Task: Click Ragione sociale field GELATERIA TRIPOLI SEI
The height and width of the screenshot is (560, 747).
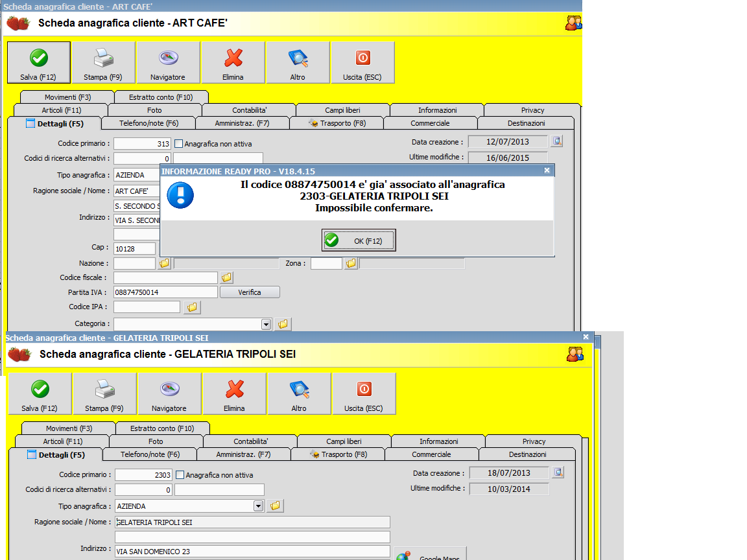Action: coord(252,522)
